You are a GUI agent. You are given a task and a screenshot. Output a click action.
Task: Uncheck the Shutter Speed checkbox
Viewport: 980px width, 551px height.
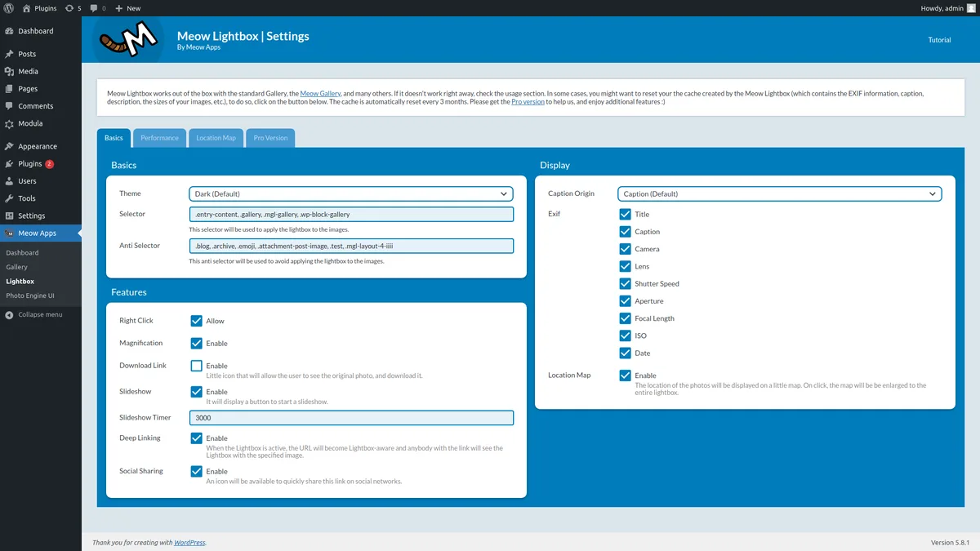pyautogui.click(x=625, y=283)
